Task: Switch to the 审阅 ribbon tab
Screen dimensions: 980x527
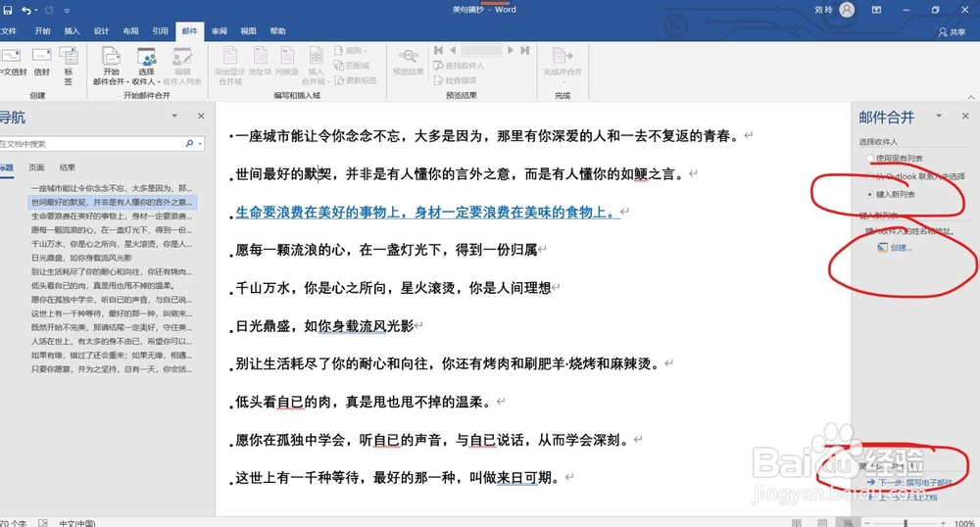Action: [220, 31]
